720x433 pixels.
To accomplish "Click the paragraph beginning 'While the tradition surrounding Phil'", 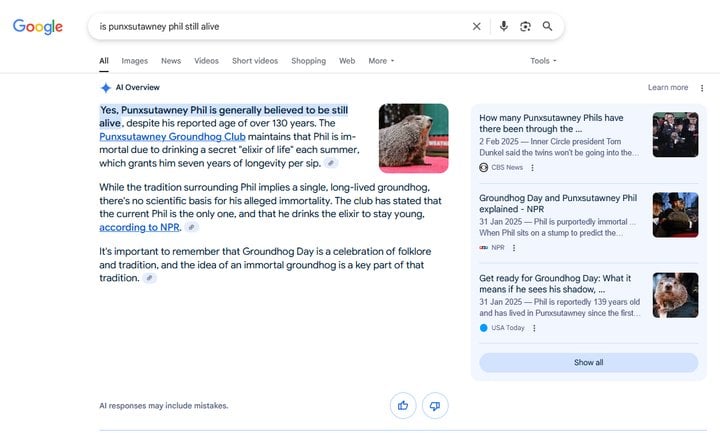I will tap(270, 207).
